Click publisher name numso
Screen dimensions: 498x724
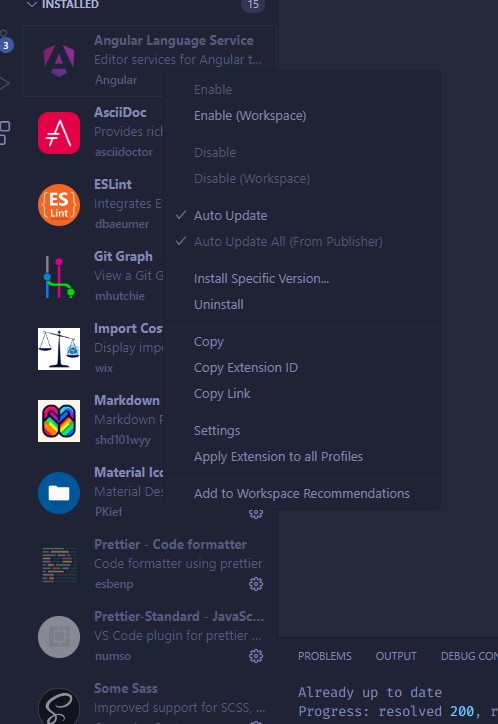[113, 656]
